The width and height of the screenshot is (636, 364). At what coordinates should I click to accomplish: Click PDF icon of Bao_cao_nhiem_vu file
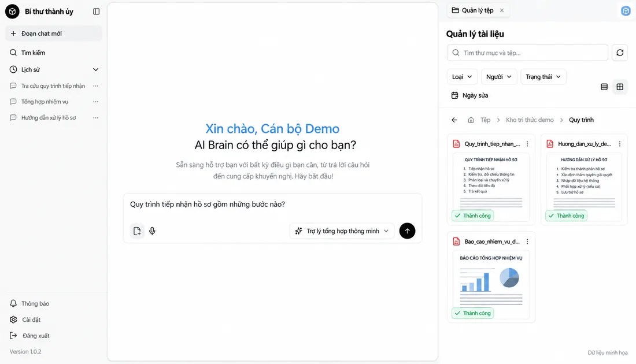click(456, 242)
